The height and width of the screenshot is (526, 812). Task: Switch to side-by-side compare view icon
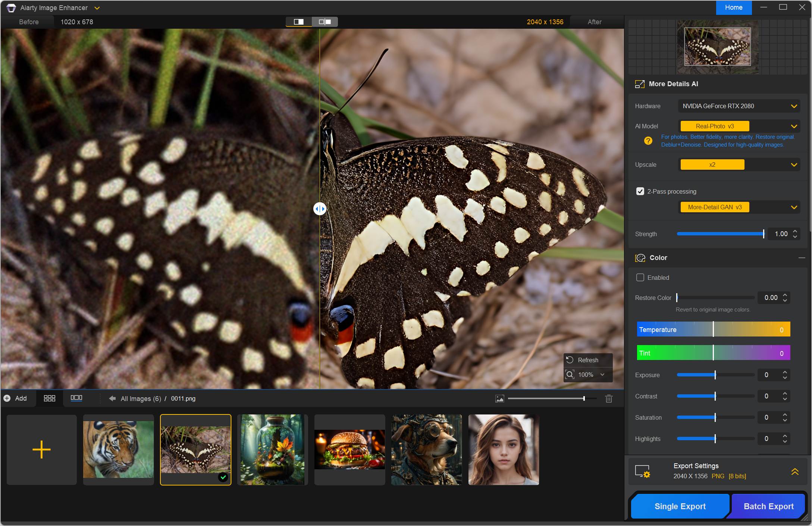(325, 22)
